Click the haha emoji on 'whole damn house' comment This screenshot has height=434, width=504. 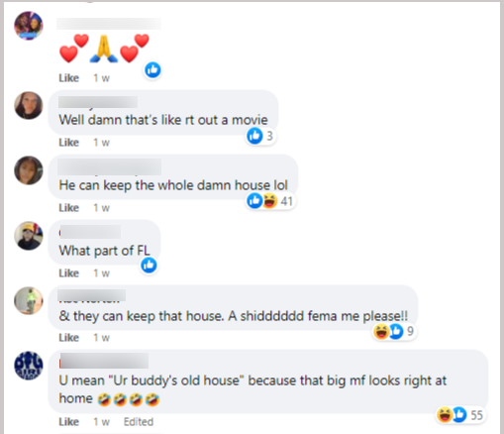click(x=269, y=201)
